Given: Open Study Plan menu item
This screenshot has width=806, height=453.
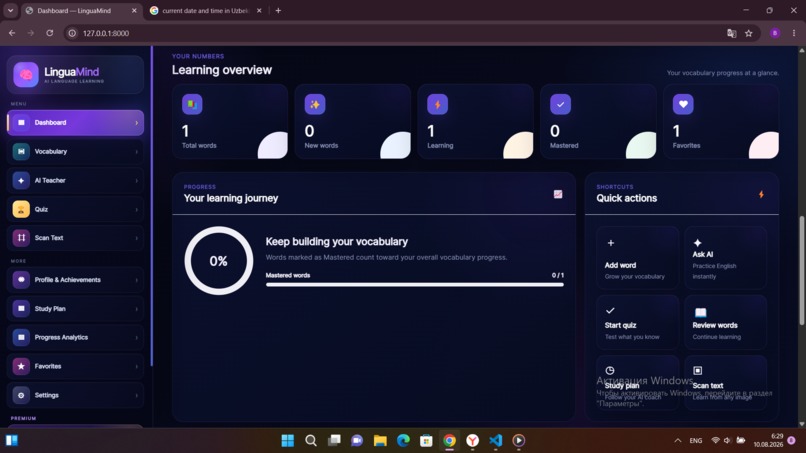Looking at the screenshot, I should point(76,309).
